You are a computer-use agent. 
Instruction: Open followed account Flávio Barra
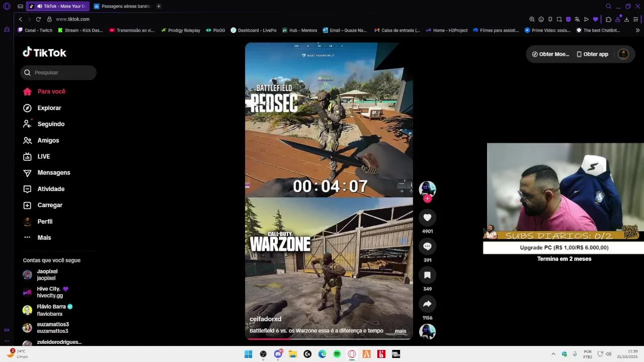coord(48,310)
